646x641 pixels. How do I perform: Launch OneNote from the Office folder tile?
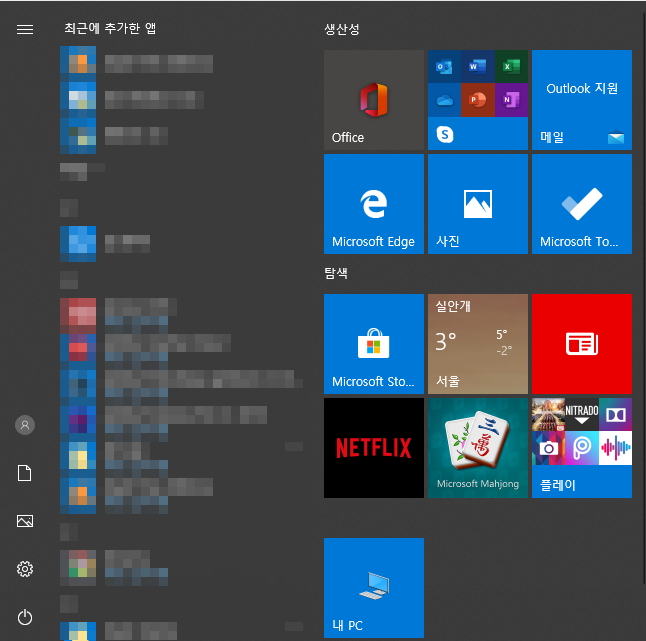tap(511, 100)
